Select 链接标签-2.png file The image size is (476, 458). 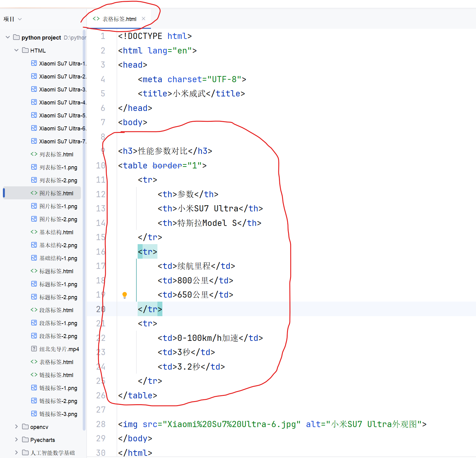(x=54, y=401)
